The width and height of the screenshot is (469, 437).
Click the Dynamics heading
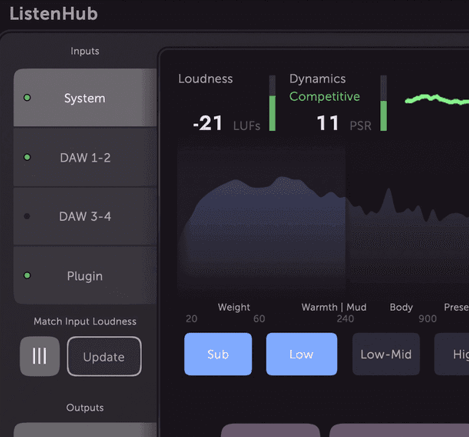[317, 79]
